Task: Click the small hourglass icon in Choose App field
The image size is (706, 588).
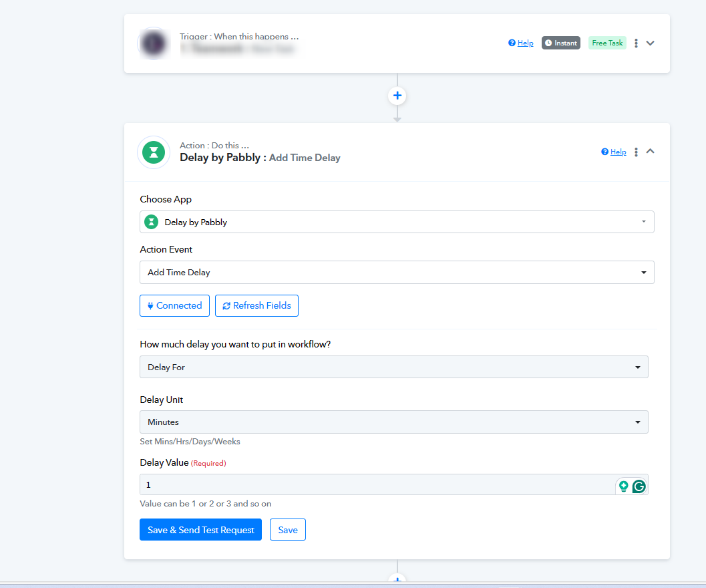Action: [151, 222]
